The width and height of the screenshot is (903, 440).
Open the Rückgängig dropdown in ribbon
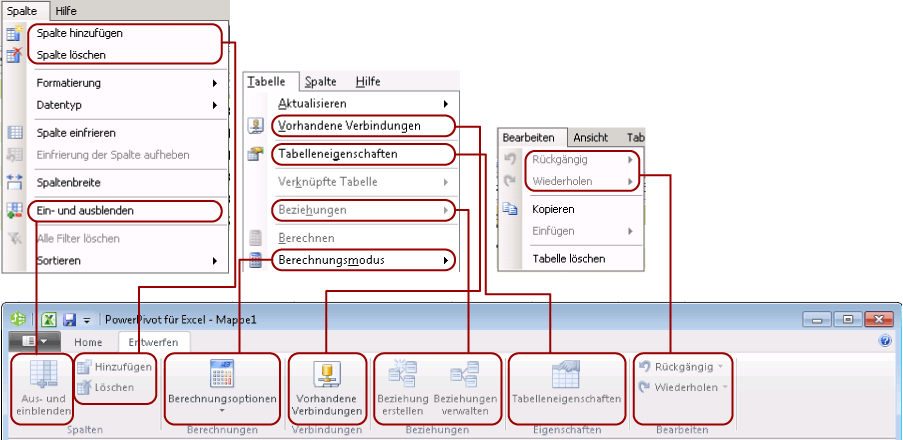tap(720, 367)
